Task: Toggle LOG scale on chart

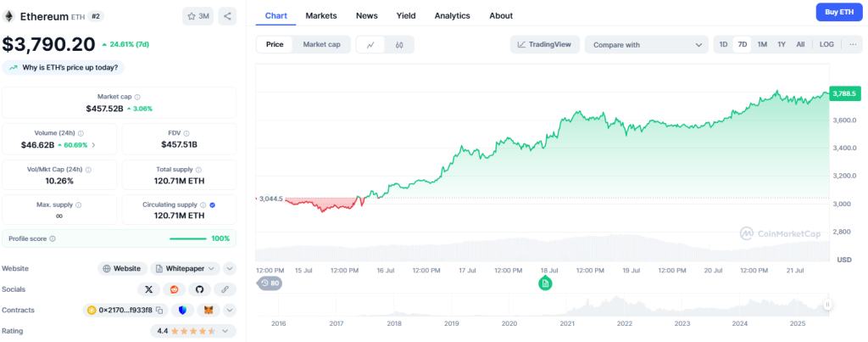Action: [x=826, y=44]
